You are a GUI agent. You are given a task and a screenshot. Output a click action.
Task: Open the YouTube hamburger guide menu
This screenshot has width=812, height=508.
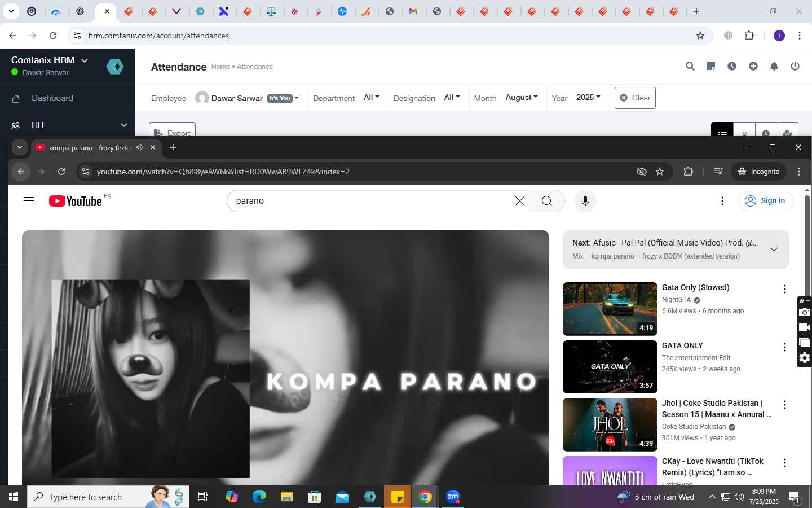(29, 201)
